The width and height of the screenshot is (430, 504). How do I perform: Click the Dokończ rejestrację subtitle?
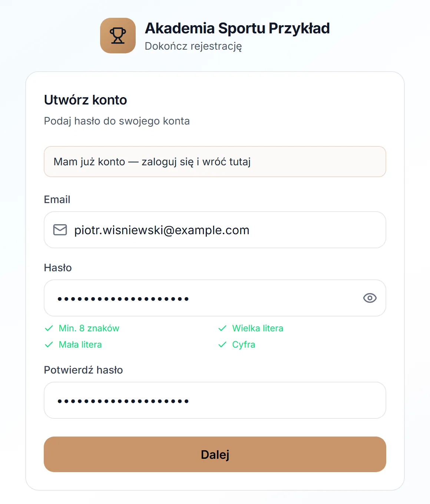[x=193, y=46]
